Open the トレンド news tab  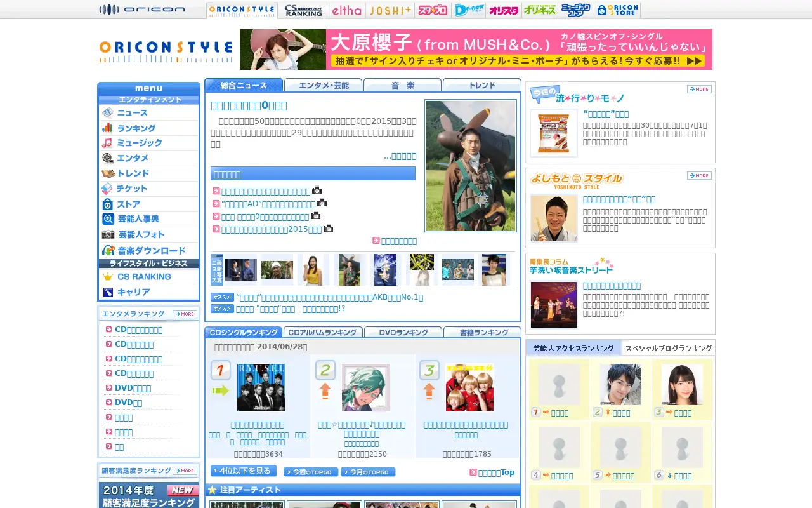482,85
